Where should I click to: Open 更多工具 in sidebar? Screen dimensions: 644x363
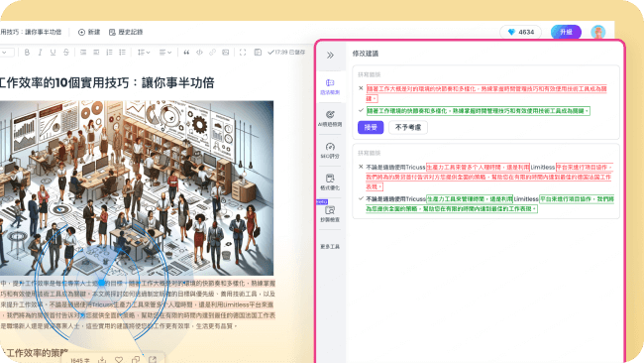(330, 247)
